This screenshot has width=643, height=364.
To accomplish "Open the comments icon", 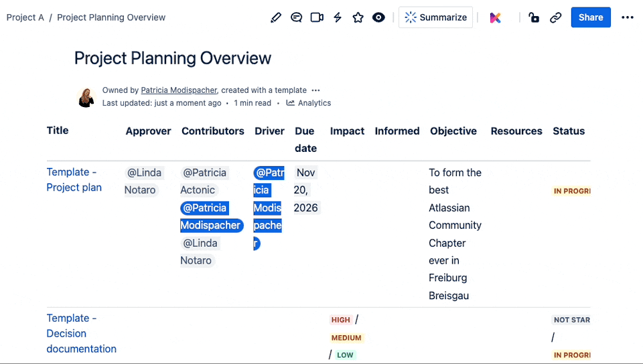I will [x=296, y=17].
